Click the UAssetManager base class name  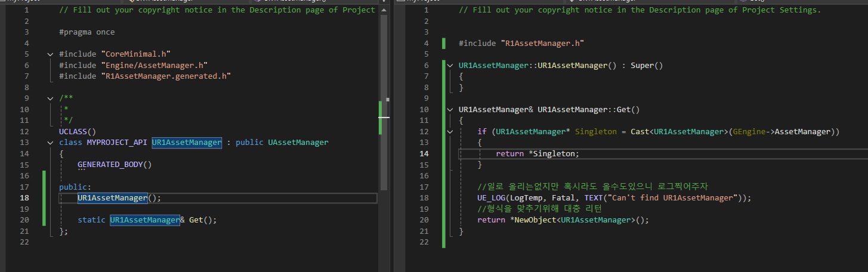[298, 143]
